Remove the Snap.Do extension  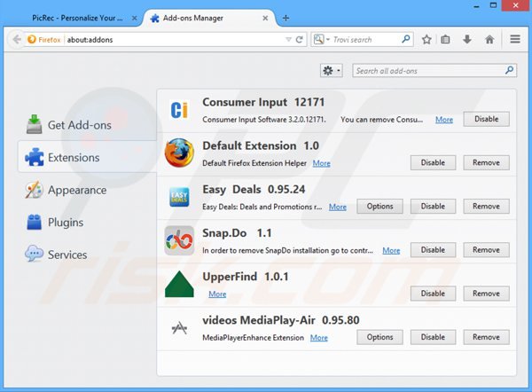(x=486, y=250)
